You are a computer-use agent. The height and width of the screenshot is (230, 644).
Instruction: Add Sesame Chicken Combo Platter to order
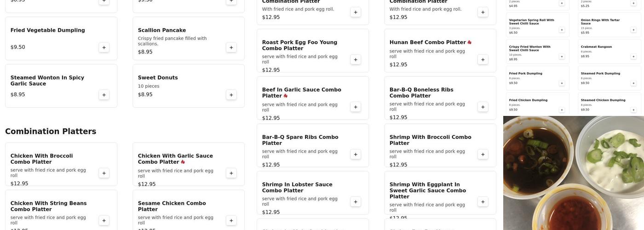pos(231,220)
